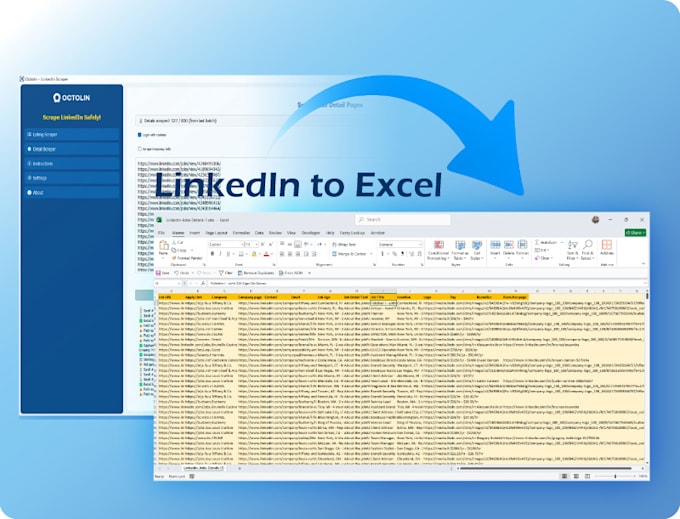Toggle Login with cookies checkbox in Octolin
680x519 pixels.
pos(139,135)
